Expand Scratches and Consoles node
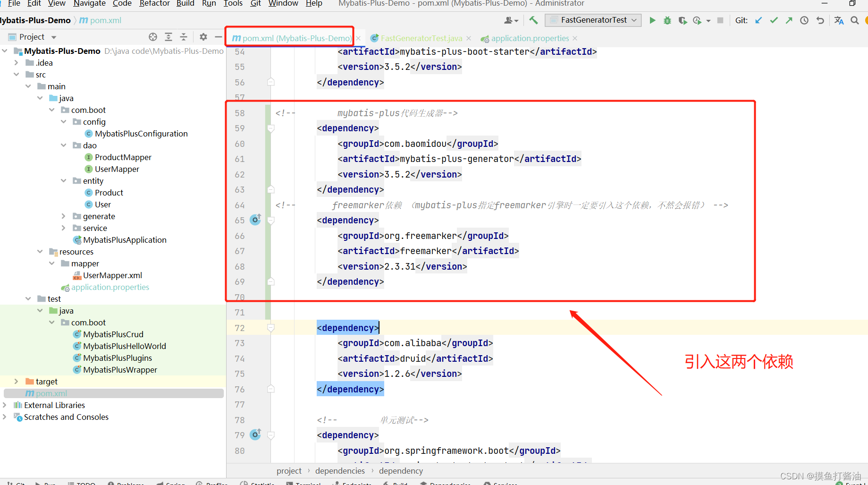Image resolution: width=868 pixels, height=485 pixels. pos(5,417)
